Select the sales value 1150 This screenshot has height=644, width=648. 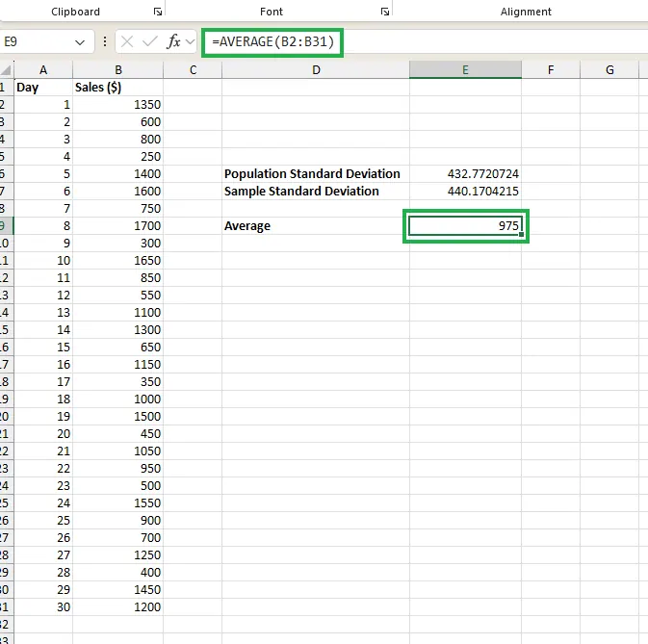point(118,365)
